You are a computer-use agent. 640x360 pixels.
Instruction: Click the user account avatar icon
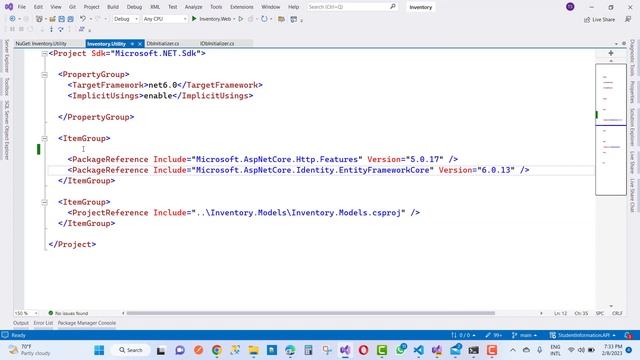coord(570,7)
